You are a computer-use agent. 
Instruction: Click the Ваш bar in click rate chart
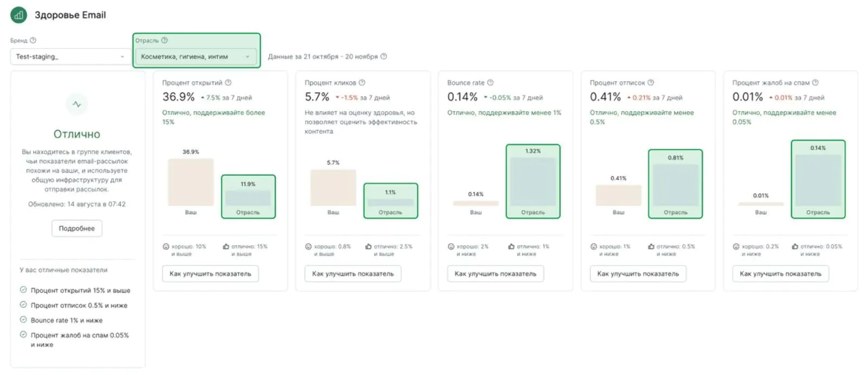coord(333,188)
